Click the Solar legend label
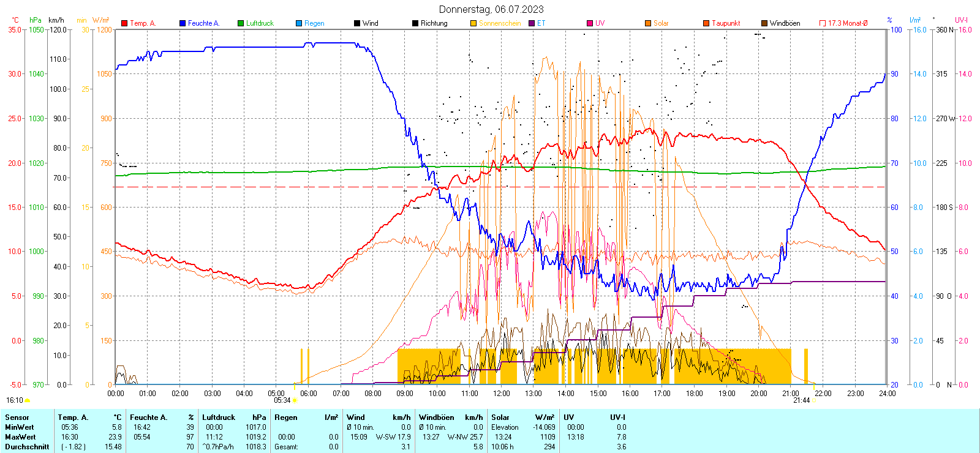 [661, 23]
